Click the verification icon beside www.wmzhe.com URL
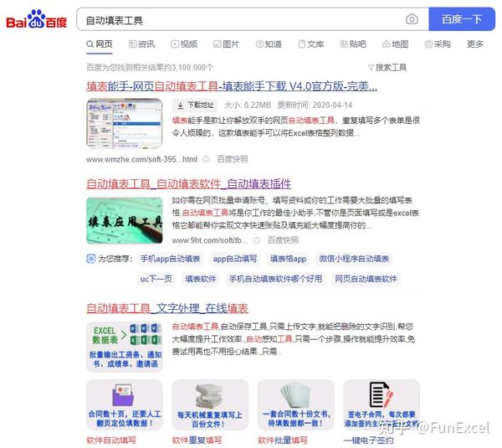This screenshot has width=502, height=448. [207, 159]
